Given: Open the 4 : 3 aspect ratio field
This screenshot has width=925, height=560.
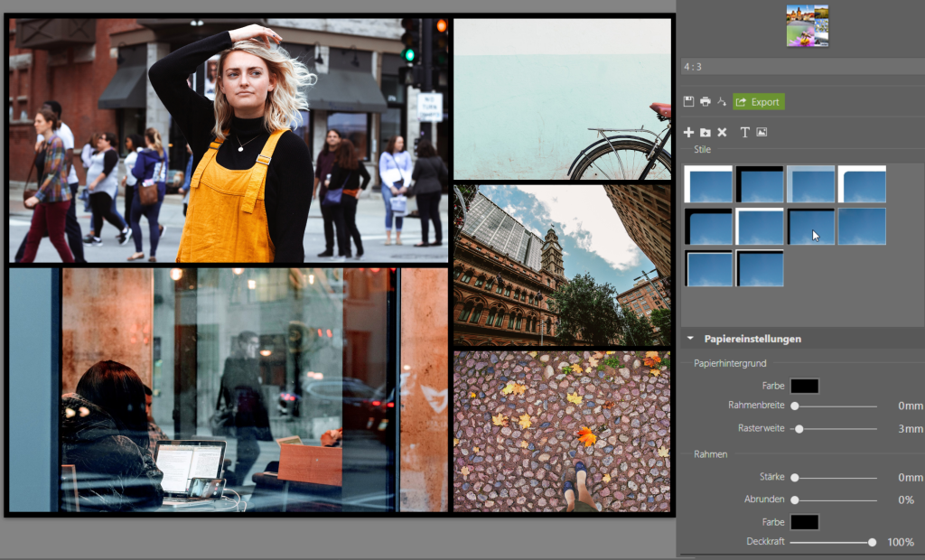Looking at the screenshot, I should tap(803, 67).
